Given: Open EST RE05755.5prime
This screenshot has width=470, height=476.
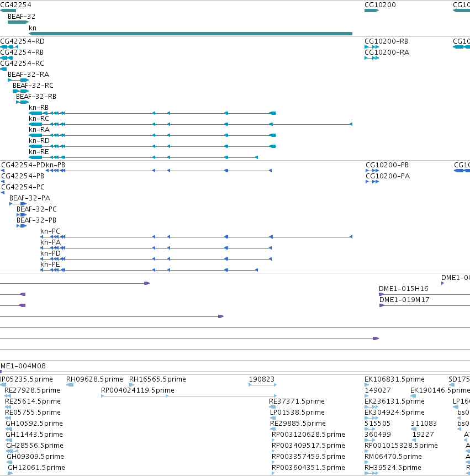Looking at the screenshot, I should (x=33, y=412).
